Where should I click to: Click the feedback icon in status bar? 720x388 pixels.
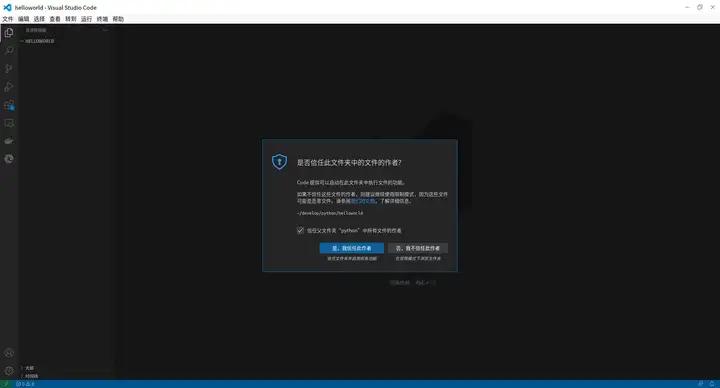click(700, 384)
